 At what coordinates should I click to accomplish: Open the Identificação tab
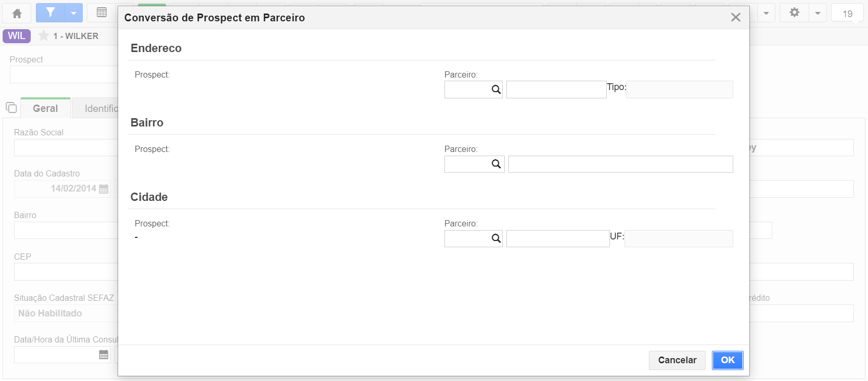96,108
